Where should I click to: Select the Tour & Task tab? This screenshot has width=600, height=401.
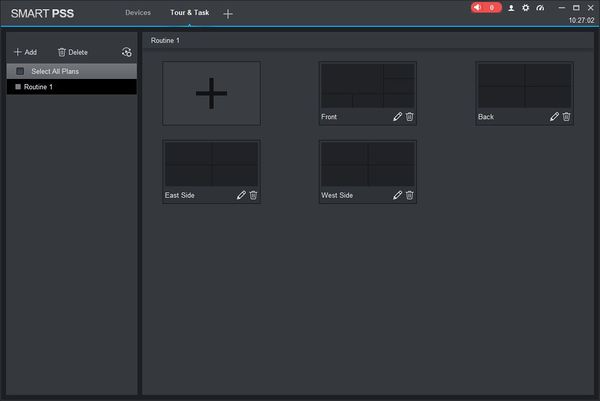click(189, 13)
